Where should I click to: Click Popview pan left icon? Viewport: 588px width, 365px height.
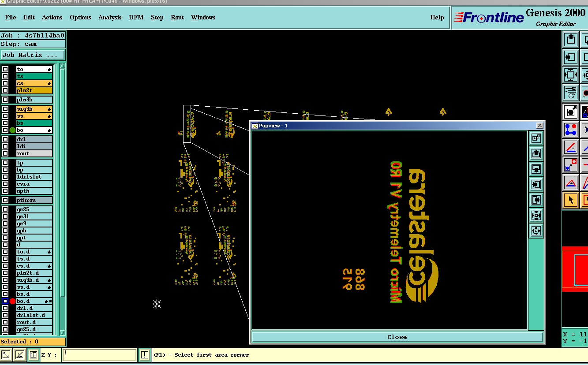[x=536, y=184]
